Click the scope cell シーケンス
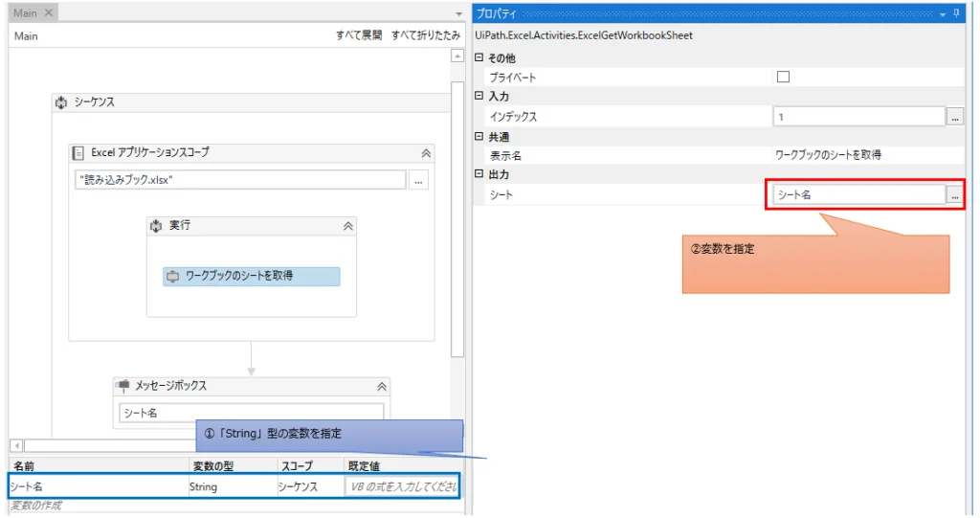Screen dimensions: 980x518 (x=310, y=486)
